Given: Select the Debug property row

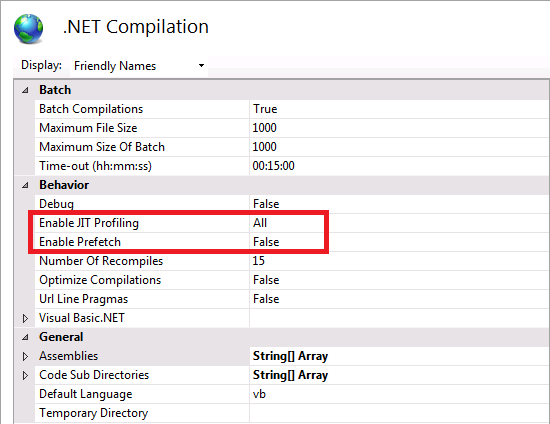Looking at the screenshot, I should 56,204.
